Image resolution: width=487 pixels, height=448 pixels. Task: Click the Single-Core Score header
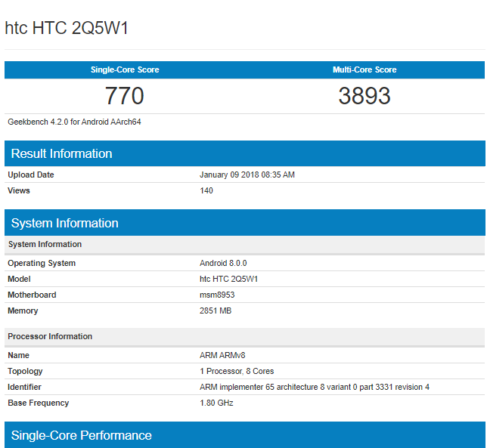coord(125,70)
